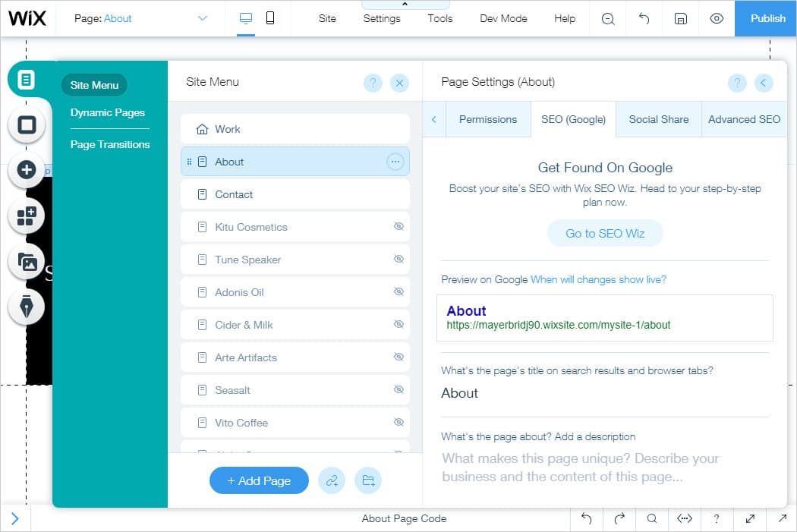Click the add link icon beside Add Page
Image resolution: width=797 pixels, height=532 pixels.
(x=332, y=480)
